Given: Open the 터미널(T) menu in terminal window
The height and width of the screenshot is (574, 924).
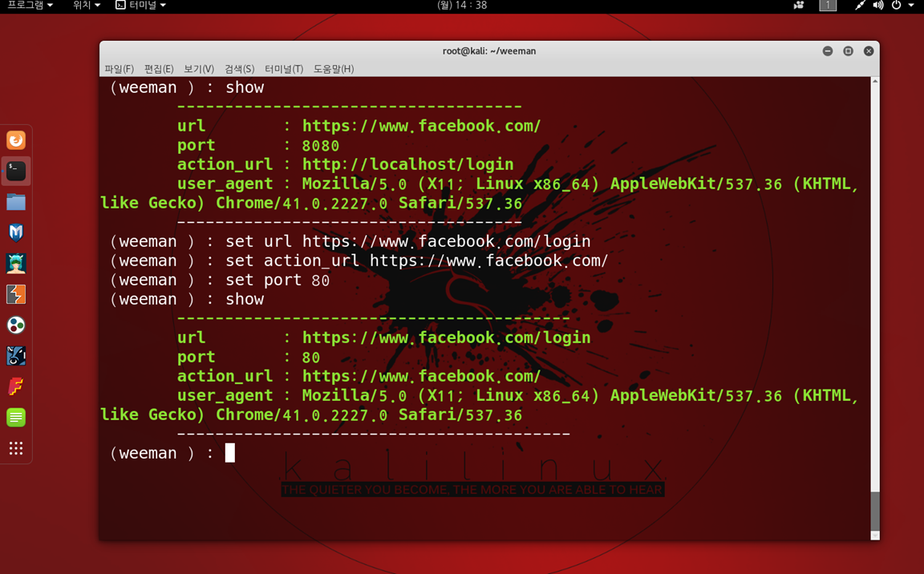Looking at the screenshot, I should [x=283, y=69].
